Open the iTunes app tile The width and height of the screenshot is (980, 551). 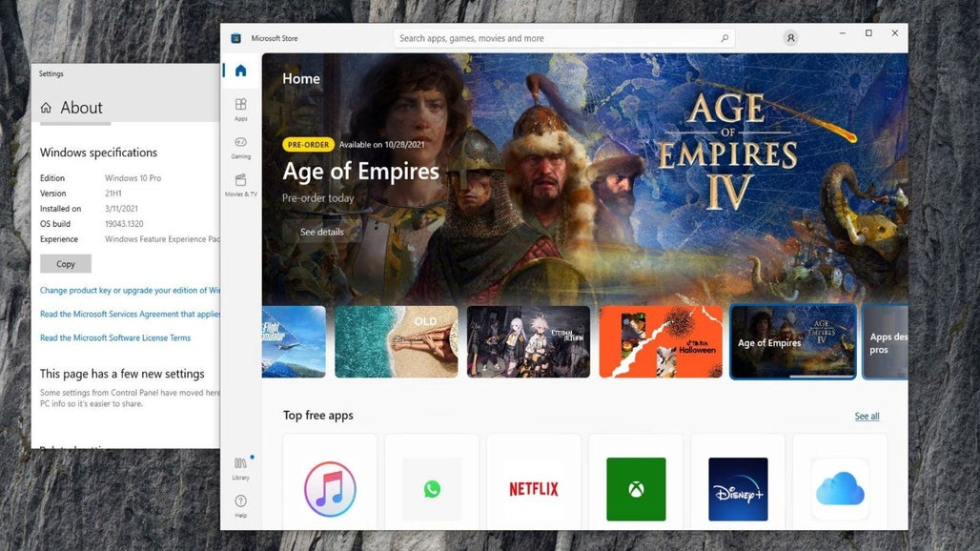click(330, 488)
